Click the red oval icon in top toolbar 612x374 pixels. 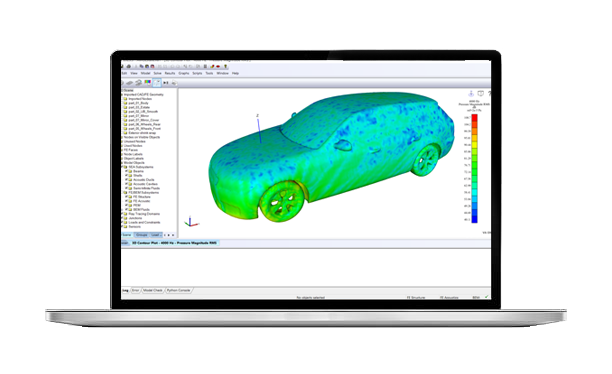218,66
